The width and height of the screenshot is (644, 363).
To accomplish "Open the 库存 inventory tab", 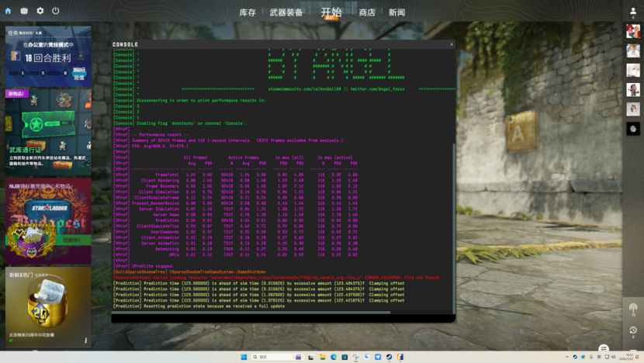I will click(x=248, y=12).
